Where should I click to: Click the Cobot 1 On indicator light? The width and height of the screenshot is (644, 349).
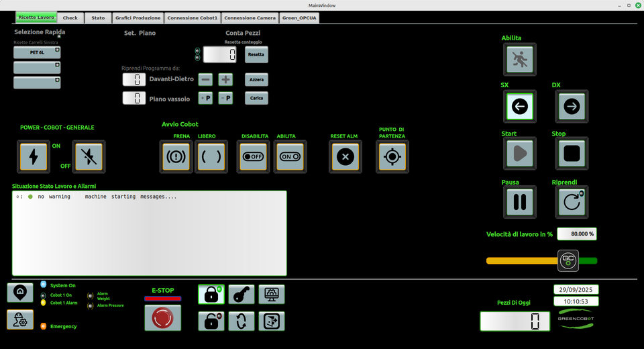click(x=43, y=295)
